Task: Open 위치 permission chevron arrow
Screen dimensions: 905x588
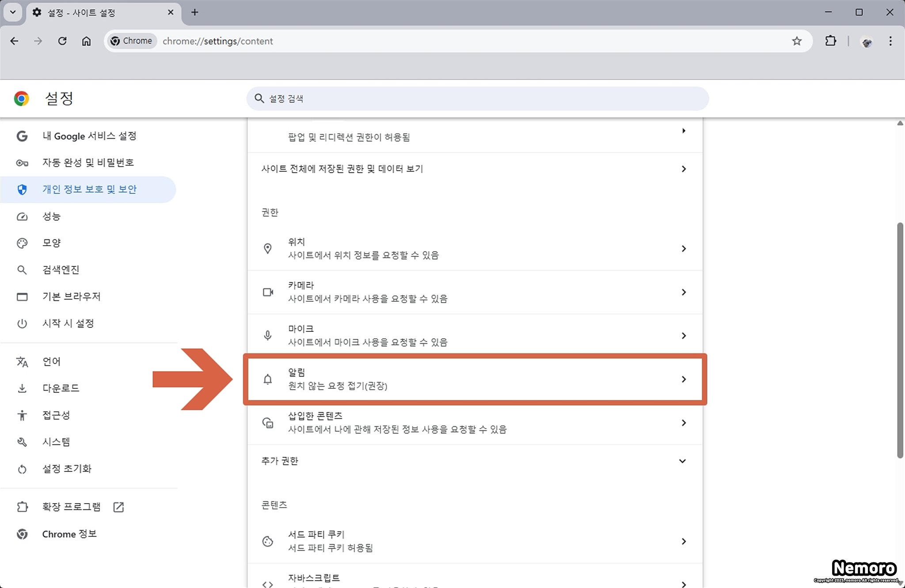Action: click(683, 249)
